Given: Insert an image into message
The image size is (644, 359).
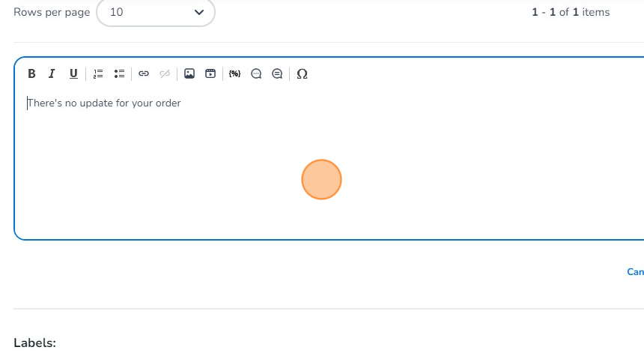Looking at the screenshot, I should (x=189, y=73).
